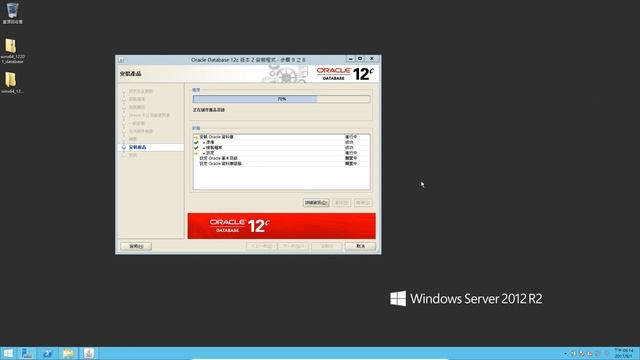Select the 複製檔案 status row
The width and height of the screenshot is (640, 360).
point(281,147)
